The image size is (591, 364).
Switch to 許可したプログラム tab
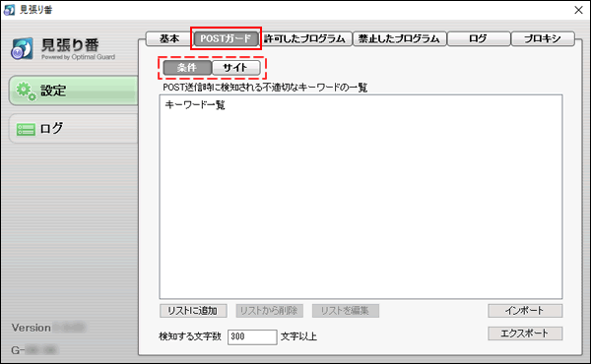(x=304, y=38)
